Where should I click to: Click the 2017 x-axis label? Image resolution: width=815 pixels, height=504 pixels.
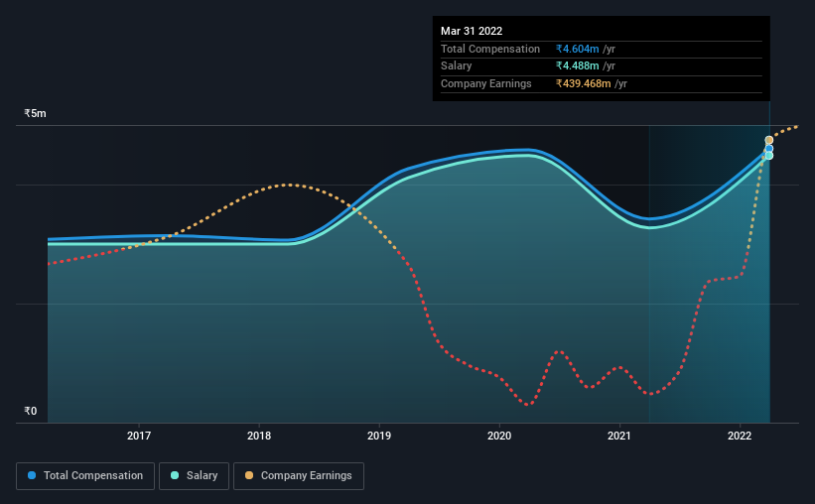[139, 436]
